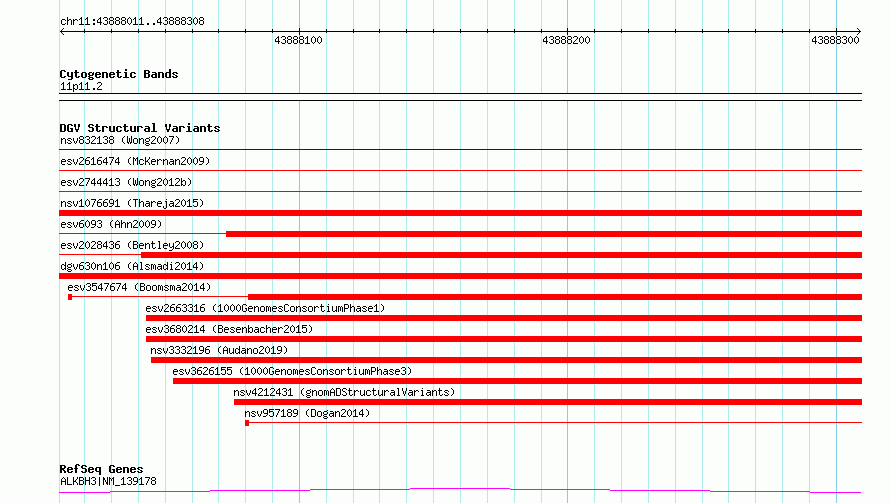Click the 43888100 ruler position label
Screen dimensions: 890x503
click(298, 40)
